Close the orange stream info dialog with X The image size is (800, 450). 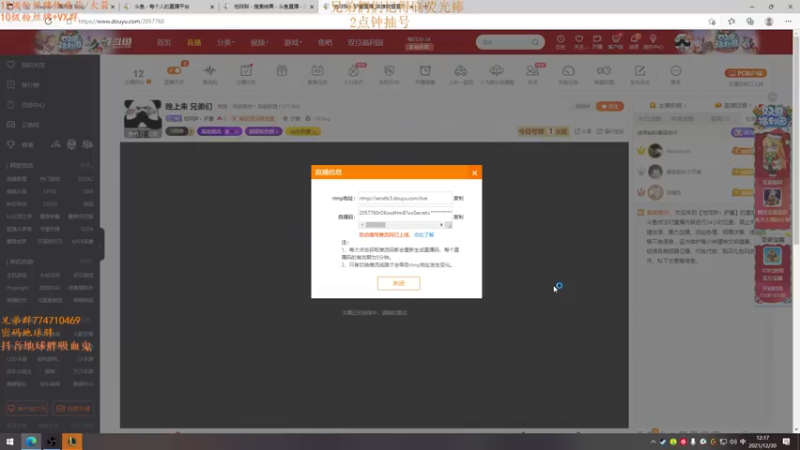[474, 173]
